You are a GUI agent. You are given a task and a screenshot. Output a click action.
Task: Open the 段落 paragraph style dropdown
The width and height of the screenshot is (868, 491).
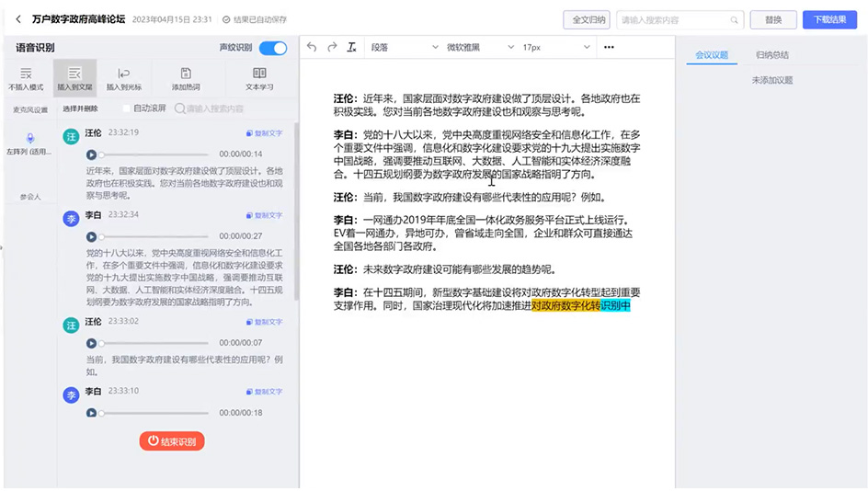coord(404,48)
